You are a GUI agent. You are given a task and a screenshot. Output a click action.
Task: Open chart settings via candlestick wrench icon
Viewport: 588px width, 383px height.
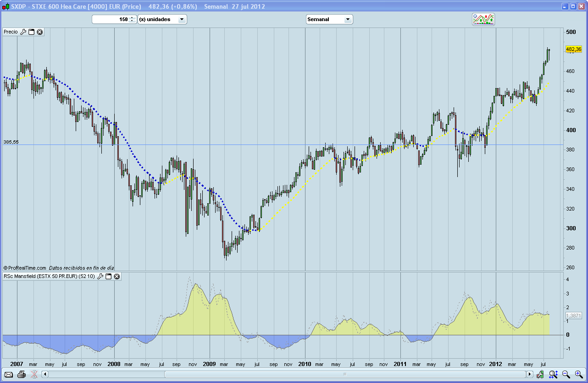(541, 374)
